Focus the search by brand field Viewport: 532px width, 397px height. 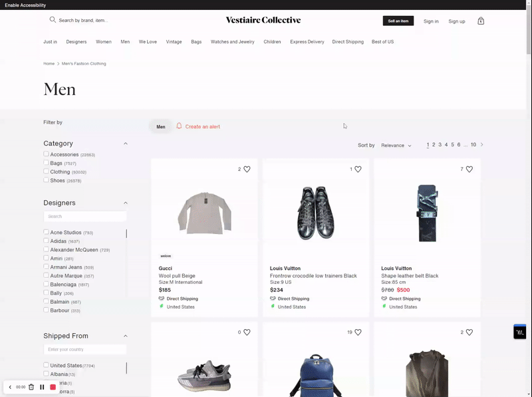pos(84,21)
